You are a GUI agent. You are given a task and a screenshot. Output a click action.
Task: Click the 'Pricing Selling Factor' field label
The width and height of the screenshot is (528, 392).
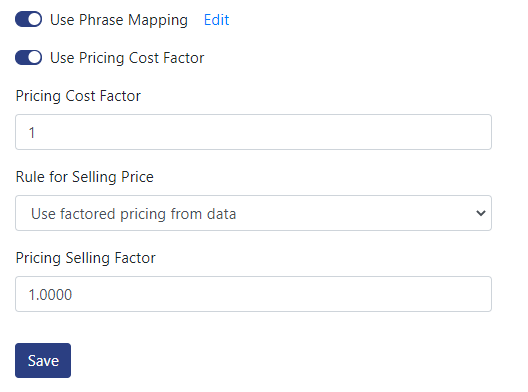tap(86, 258)
